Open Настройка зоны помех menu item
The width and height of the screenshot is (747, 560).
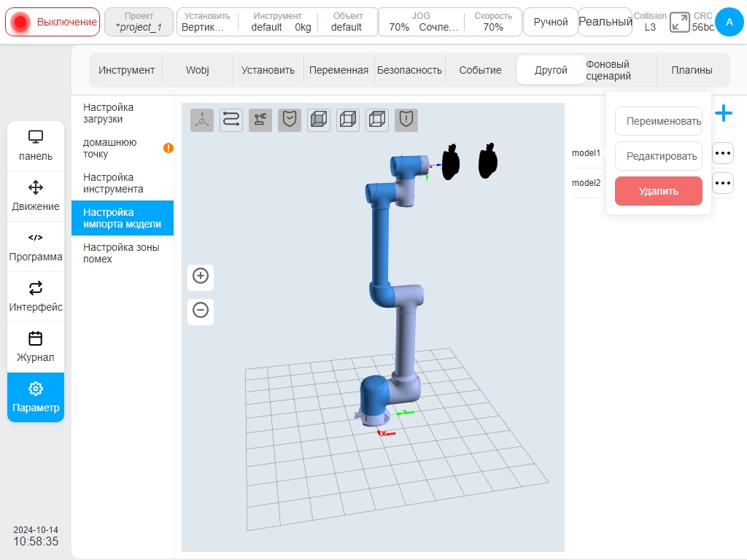(123, 253)
